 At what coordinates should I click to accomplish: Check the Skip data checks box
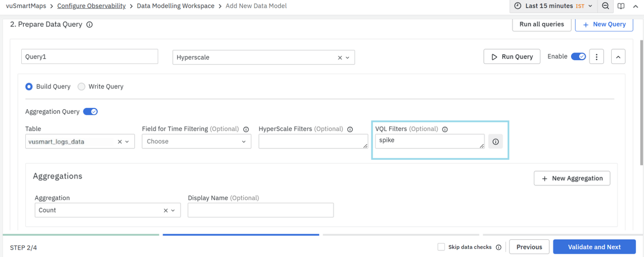point(441,247)
